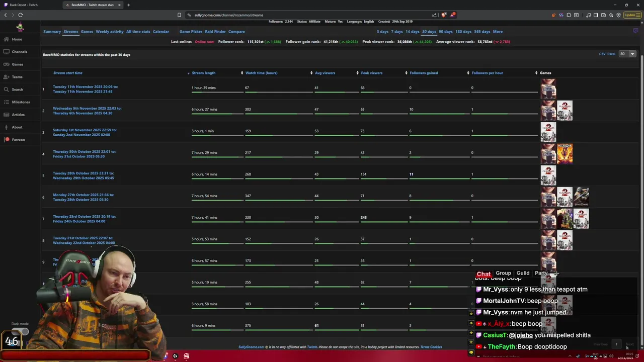This screenshot has height=362, width=644.
Task: Click the volume icon in the taskbar
Action: (611, 356)
